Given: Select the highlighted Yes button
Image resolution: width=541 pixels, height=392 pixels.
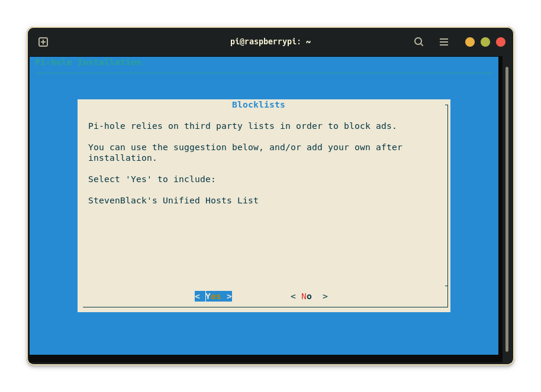Looking at the screenshot, I should tap(213, 296).
